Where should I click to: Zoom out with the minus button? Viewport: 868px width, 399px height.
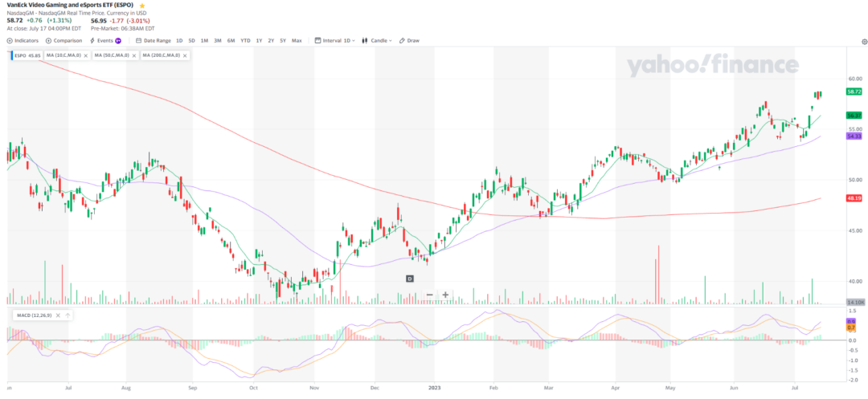pos(429,295)
